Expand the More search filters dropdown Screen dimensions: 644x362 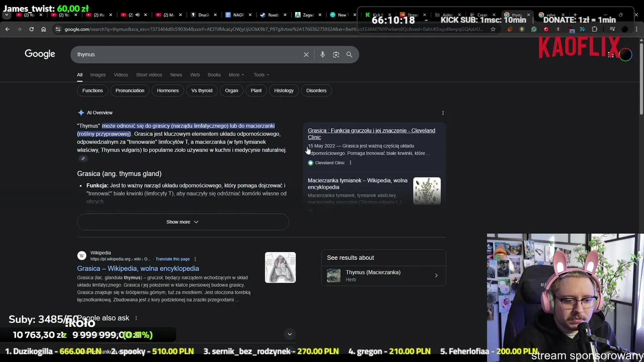pyautogui.click(x=236, y=75)
